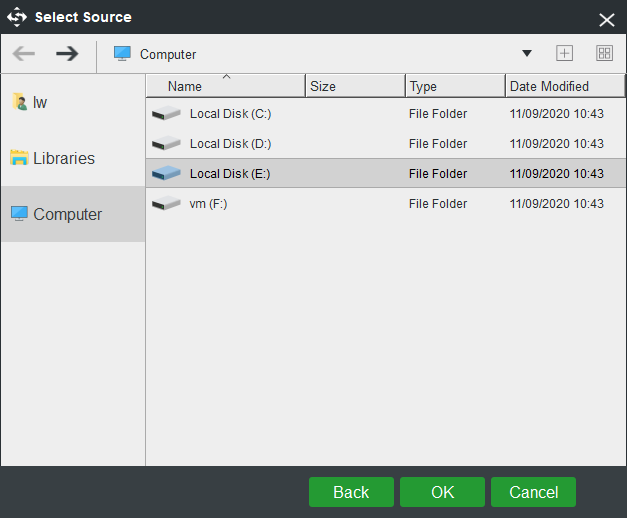Select Local Disk (C:) name
This screenshot has width=627, height=518.
pos(230,114)
